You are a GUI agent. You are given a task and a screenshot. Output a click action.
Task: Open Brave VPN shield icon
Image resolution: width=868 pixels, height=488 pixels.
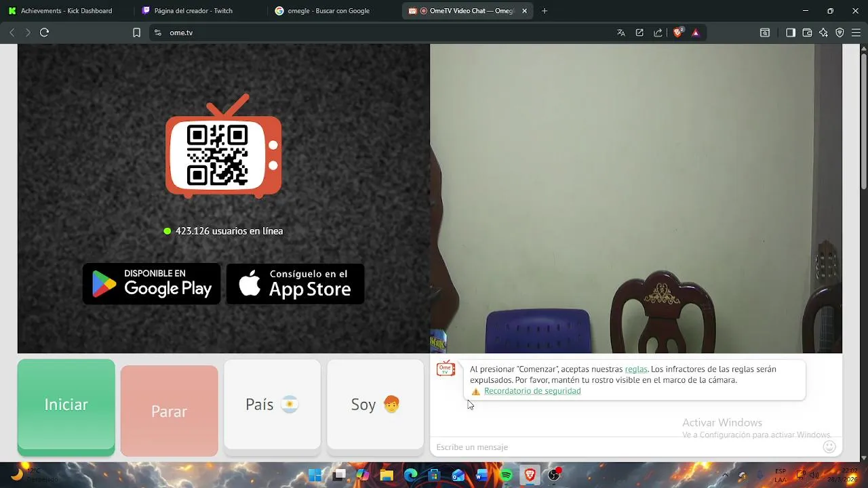coord(840,33)
